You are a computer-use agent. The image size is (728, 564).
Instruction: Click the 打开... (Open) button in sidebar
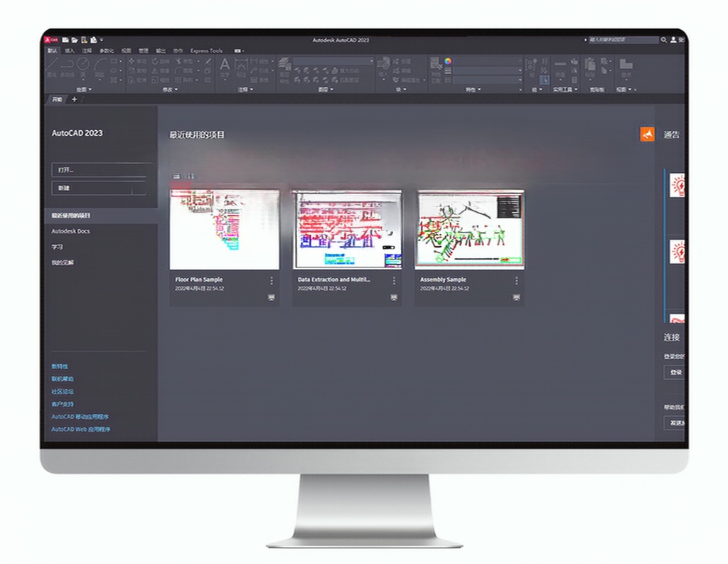pos(99,170)
